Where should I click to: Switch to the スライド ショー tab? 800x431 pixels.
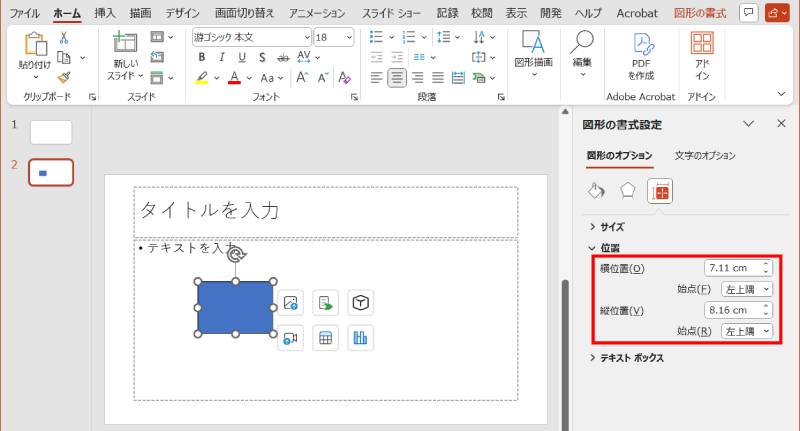(391, 13)
